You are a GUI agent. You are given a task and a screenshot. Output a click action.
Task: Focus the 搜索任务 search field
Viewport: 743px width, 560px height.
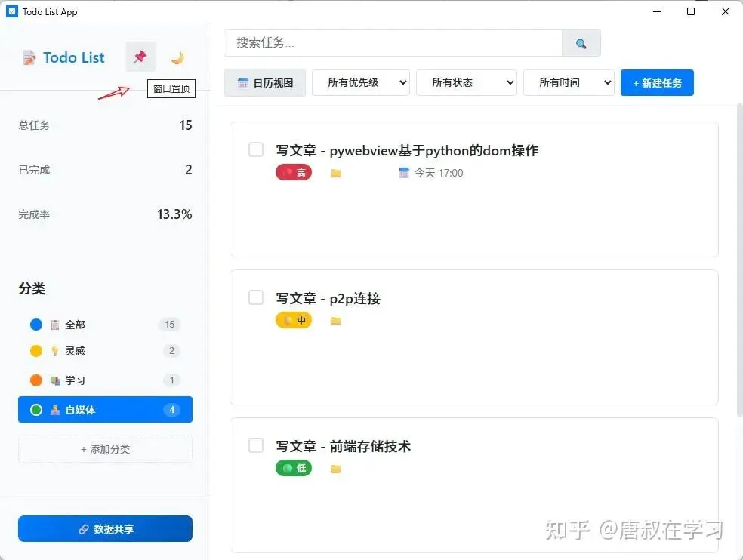(393, 43)
